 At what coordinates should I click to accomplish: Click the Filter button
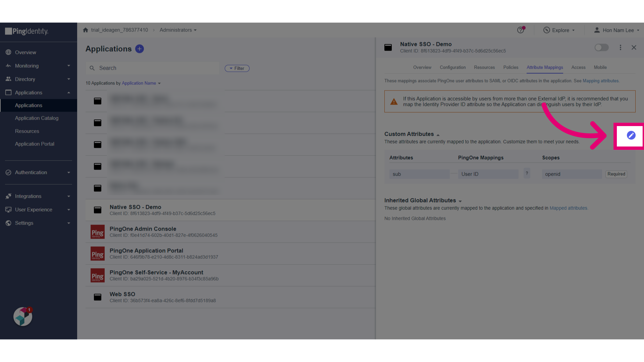[x=237, y=68]
